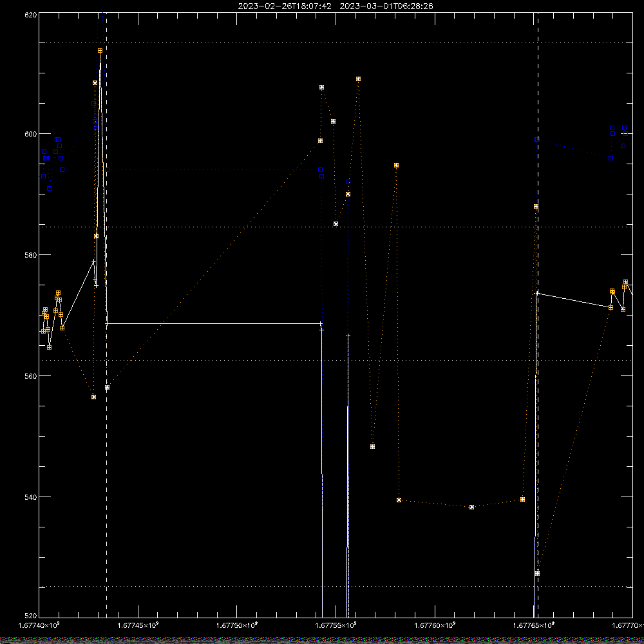The image size is (644, 644).
Task: Click the 1.67750×10⁹ x-axis label
Action: tap(237, 625)
